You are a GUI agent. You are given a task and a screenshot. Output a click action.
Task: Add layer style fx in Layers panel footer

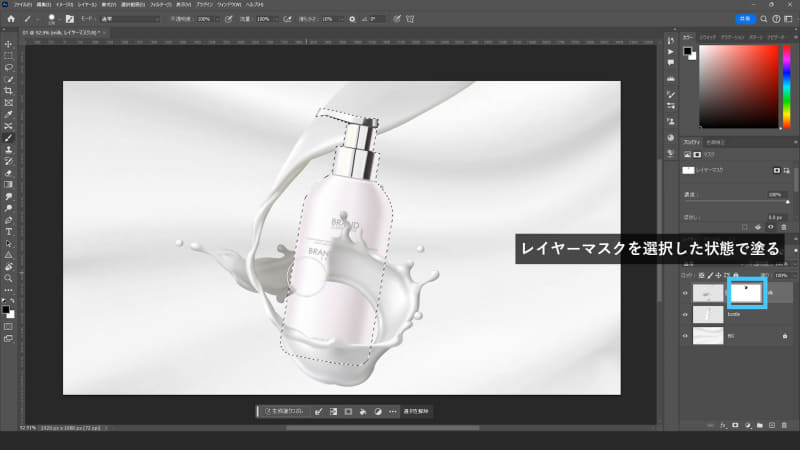[x=723, y=425]
